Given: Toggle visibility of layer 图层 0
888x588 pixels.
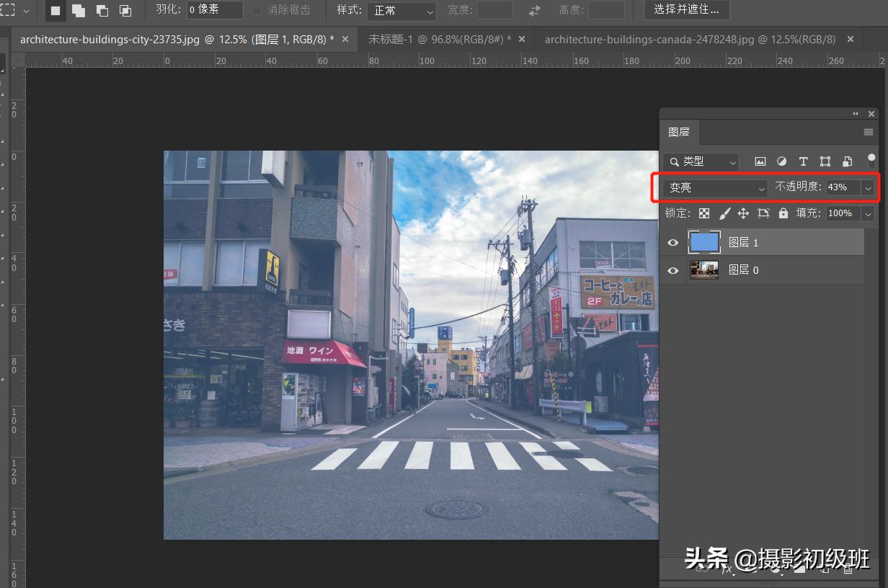Looking at the screenshot, I should click(672, 270).
